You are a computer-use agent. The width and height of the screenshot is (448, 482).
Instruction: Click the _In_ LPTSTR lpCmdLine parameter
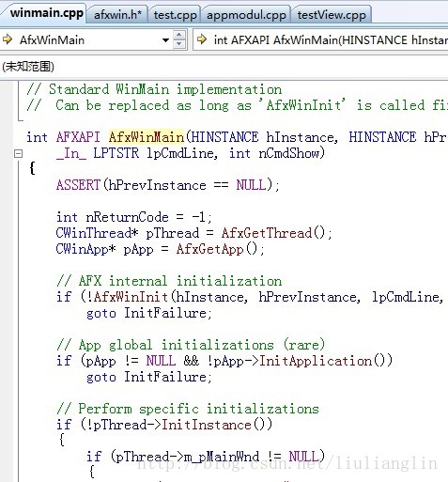pyautogui.click(x=136, y=153)
